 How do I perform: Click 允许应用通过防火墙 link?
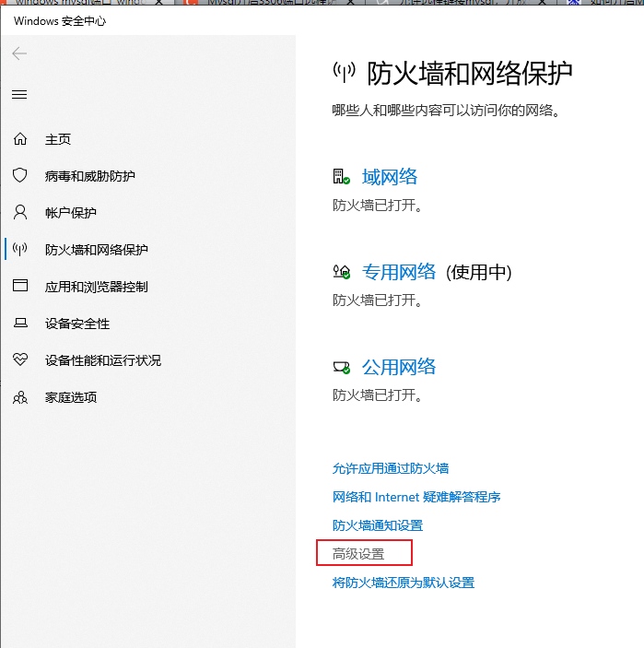(x=391, y=468)
